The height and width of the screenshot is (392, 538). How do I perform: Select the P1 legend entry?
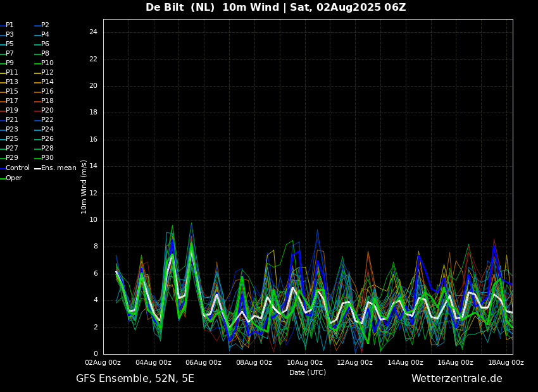9,25
